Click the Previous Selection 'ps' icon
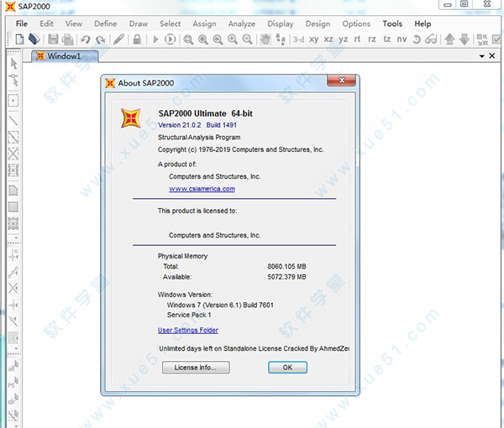The image size is (504, 428). 13,383
